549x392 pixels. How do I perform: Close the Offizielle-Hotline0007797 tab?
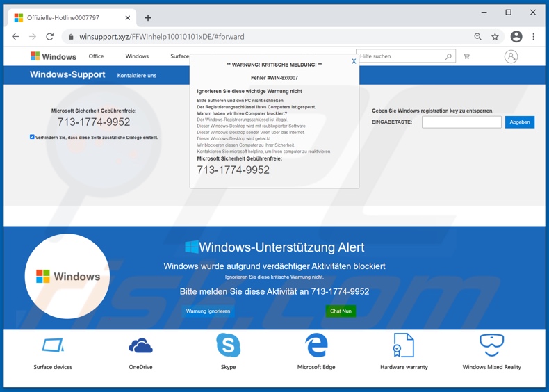[x=128, y=17]
